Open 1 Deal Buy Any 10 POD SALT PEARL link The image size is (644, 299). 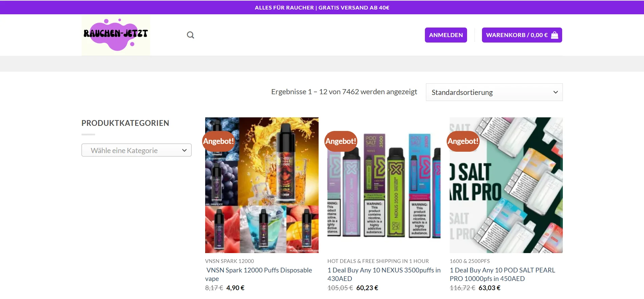click(502, 274)
